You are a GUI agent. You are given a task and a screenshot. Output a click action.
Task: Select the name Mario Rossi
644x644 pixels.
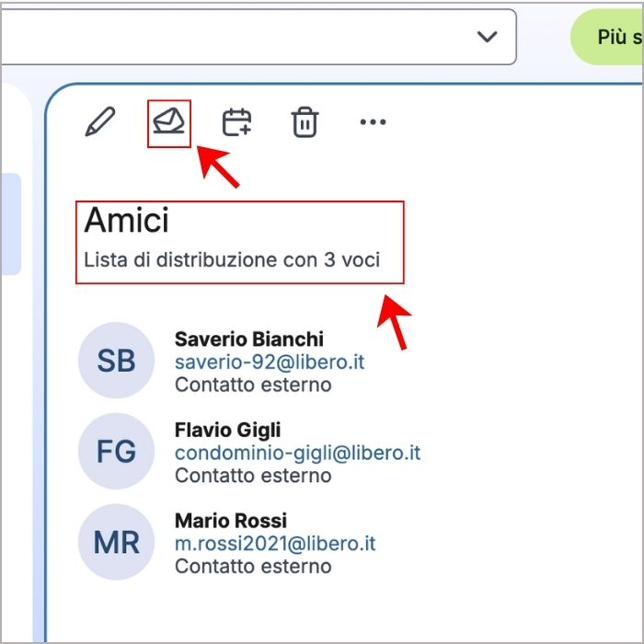[x=231, y=521]
